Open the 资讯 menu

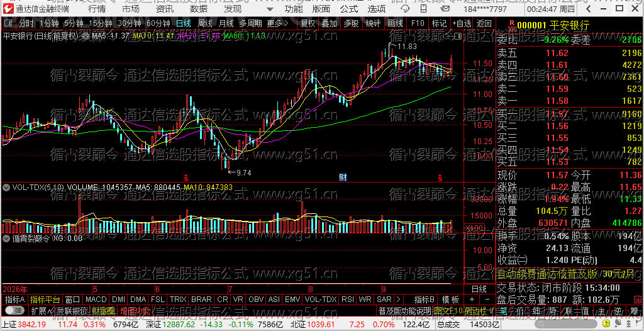click(165, 9)
